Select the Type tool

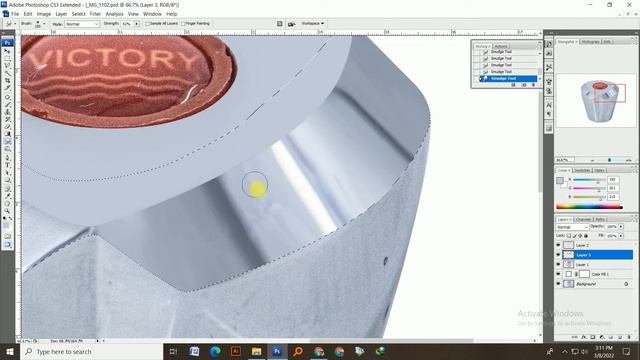pos(7,165)
